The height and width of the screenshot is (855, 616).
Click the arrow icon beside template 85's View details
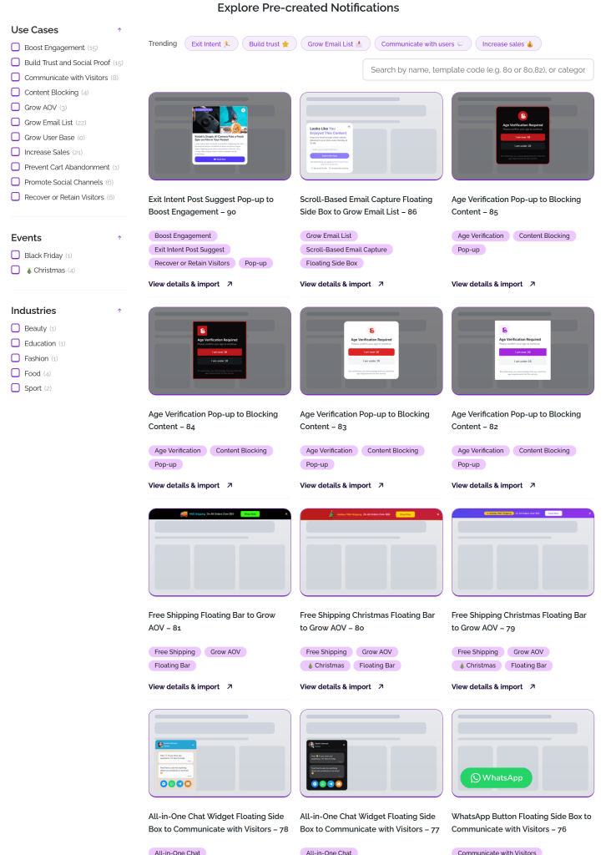[x=532, y=284]
